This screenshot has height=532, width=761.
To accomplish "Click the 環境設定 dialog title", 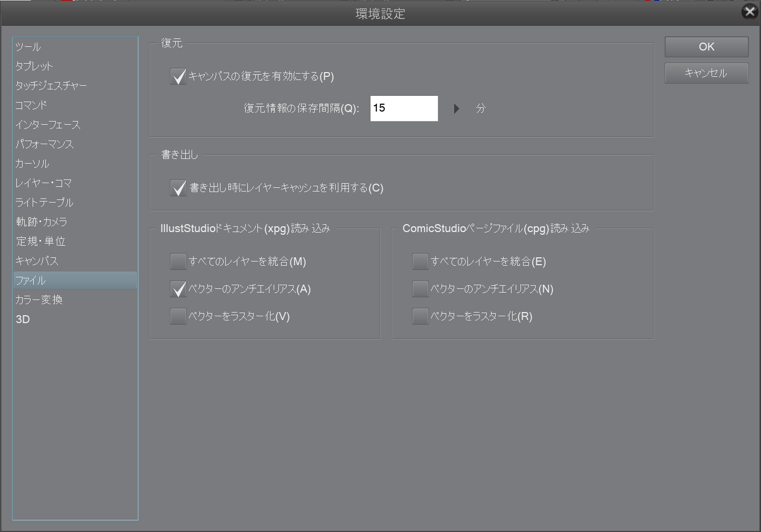I will (x=380, y=14).
